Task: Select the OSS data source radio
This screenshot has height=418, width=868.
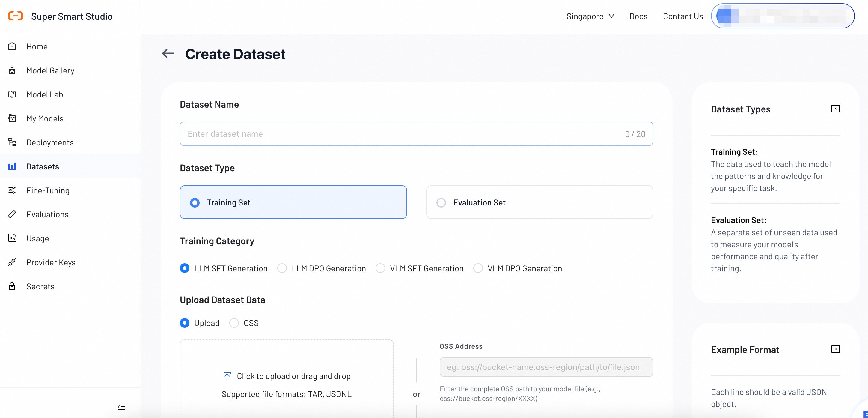Action: (x=234, y=323)
